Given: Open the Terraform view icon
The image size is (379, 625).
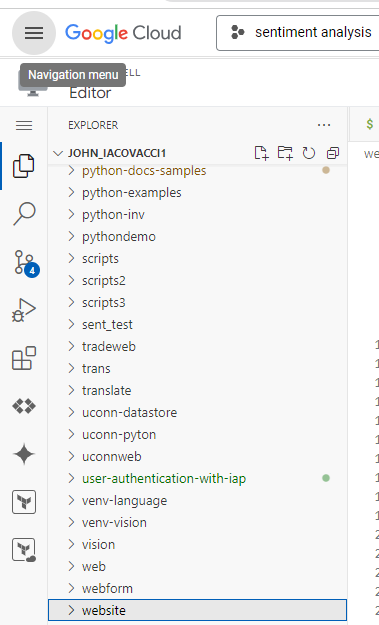Looking at the screenshot, I should click(x=24, y=502).
